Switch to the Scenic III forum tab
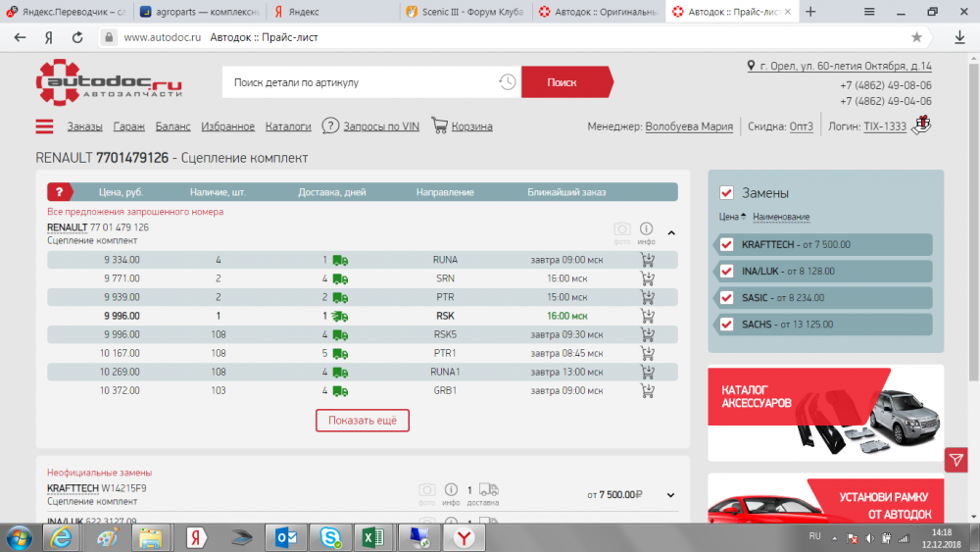The width and height of the screenshot is (980, 552). point(465,11)
